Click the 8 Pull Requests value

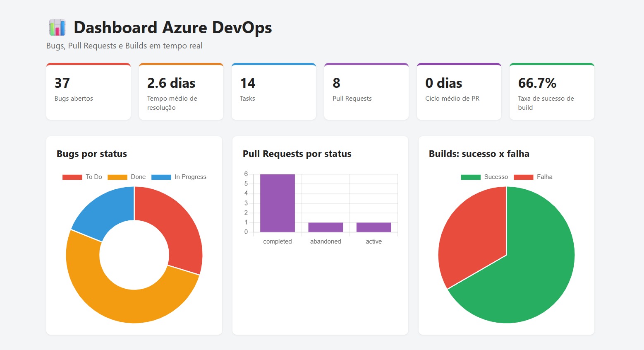pos(336,83)
